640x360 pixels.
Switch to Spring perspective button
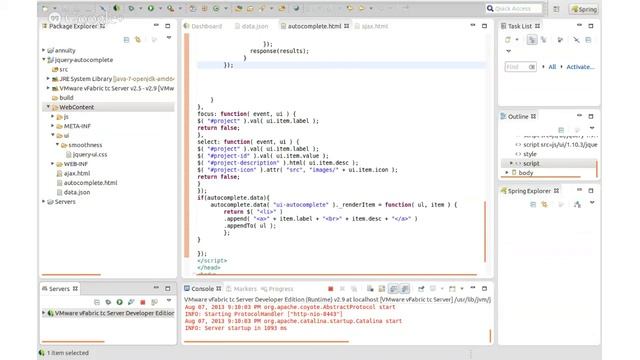click(584, 9)
